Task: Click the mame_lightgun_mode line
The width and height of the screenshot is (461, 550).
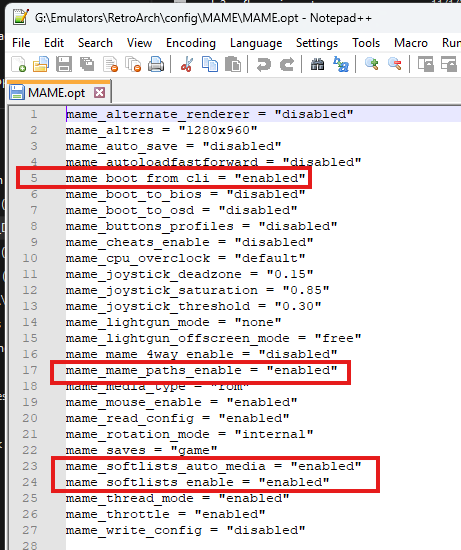Action: point(173,322)
